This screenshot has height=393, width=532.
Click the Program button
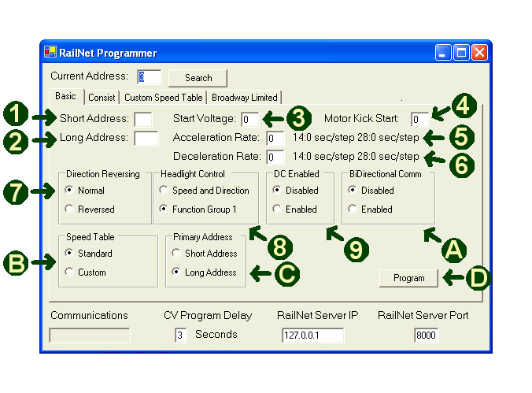click(x=408, y=278)
